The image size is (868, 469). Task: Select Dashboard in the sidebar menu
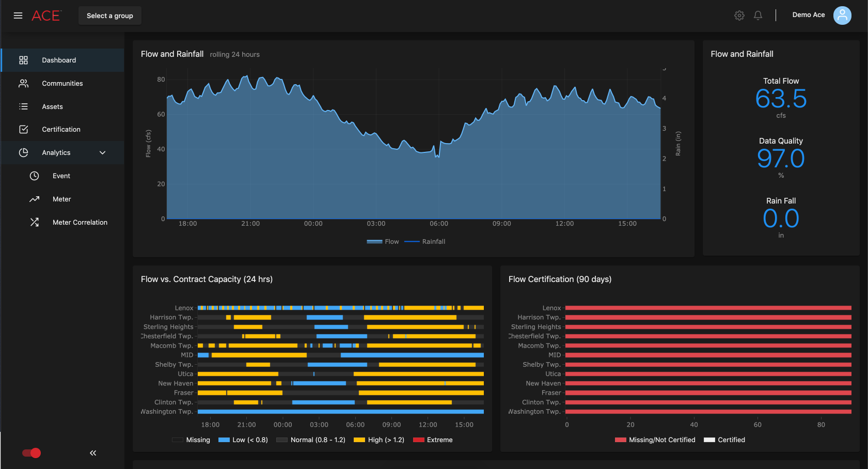coord(59,60)
